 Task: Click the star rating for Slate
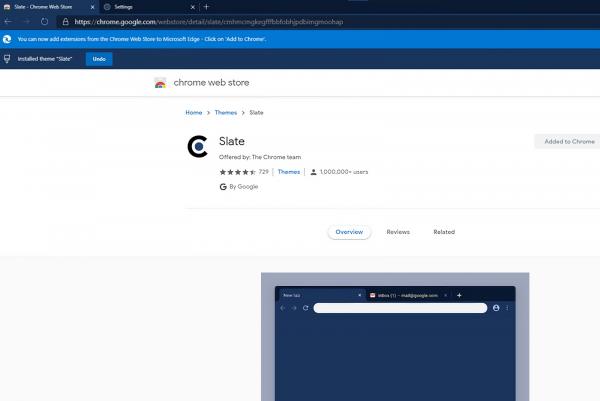237,172
